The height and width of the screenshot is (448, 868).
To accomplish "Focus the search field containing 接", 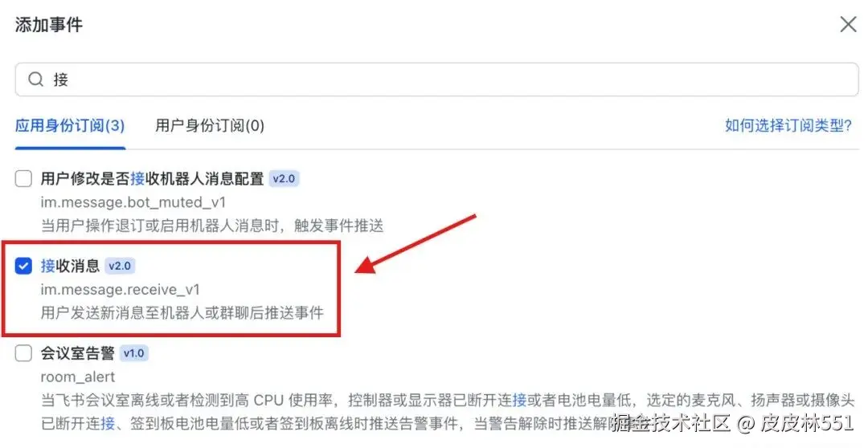I will pos(436,79).
